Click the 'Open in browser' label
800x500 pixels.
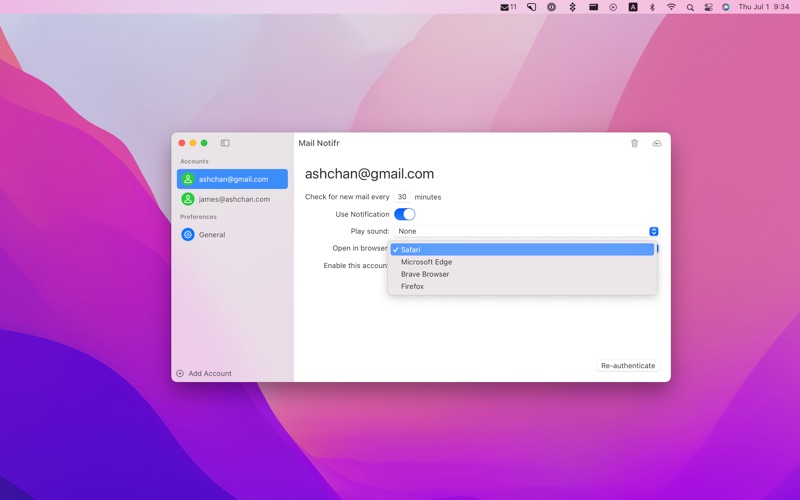(x=360, y=248)
